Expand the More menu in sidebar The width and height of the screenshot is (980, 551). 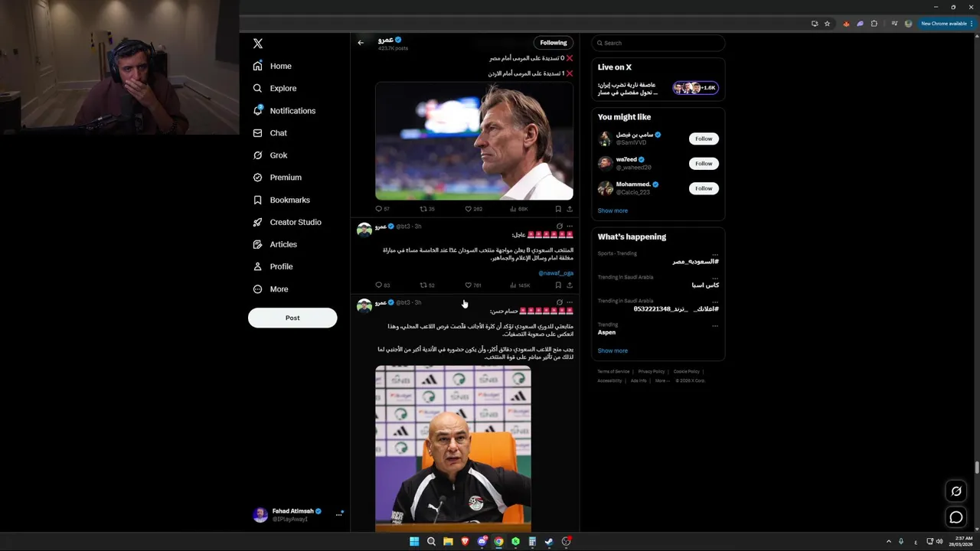(x=270, y=289)
